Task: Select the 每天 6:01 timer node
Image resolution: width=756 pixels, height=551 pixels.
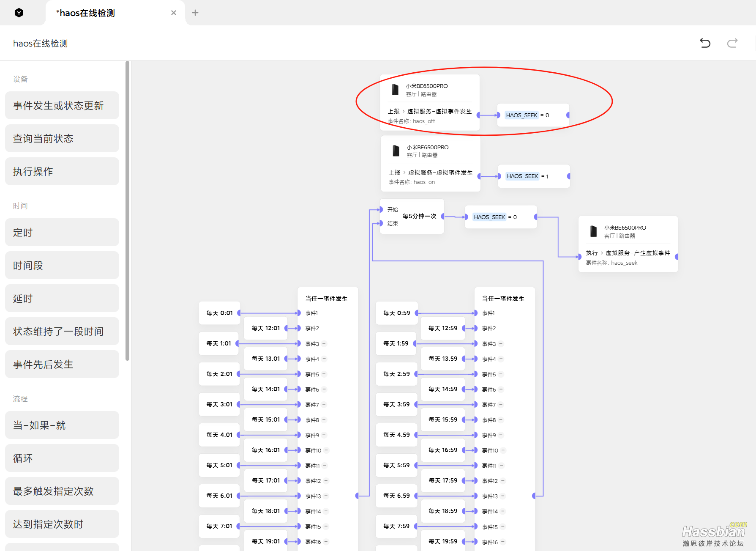Action: tap(219, 496)
